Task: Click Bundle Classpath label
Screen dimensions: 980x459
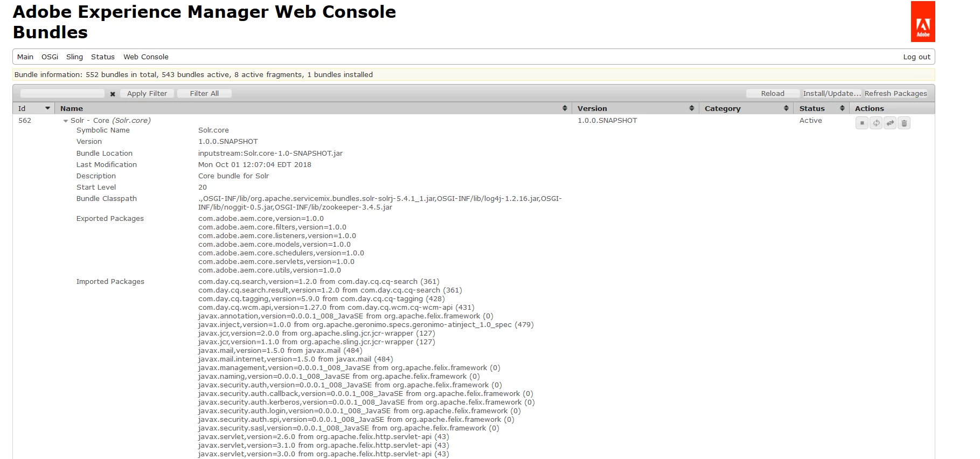Action: pyautogui.click(x=107, y=199)
